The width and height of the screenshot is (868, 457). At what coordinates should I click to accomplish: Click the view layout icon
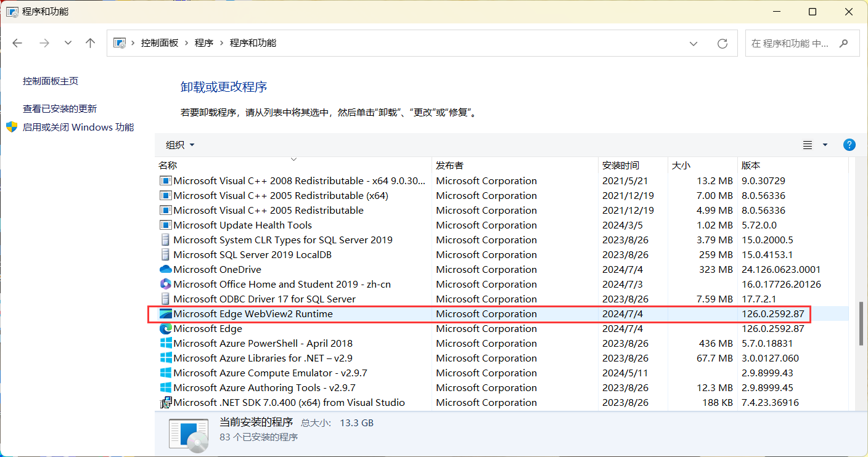[808, 145]
